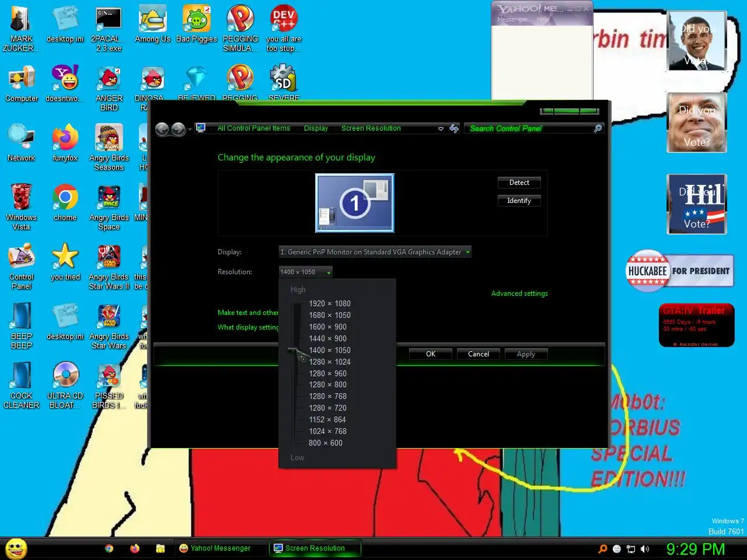Click the GTA:IV Trailer countdown gadget
Image resolution: width=747 pixels, height=560 pixels.
pos(697,325)
